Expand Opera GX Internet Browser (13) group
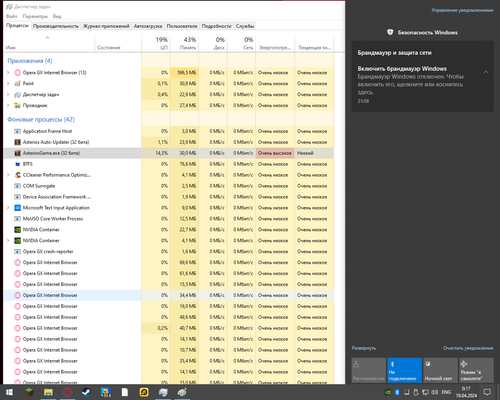This screenshot has height=400, width=500. (x=8, y=72)
